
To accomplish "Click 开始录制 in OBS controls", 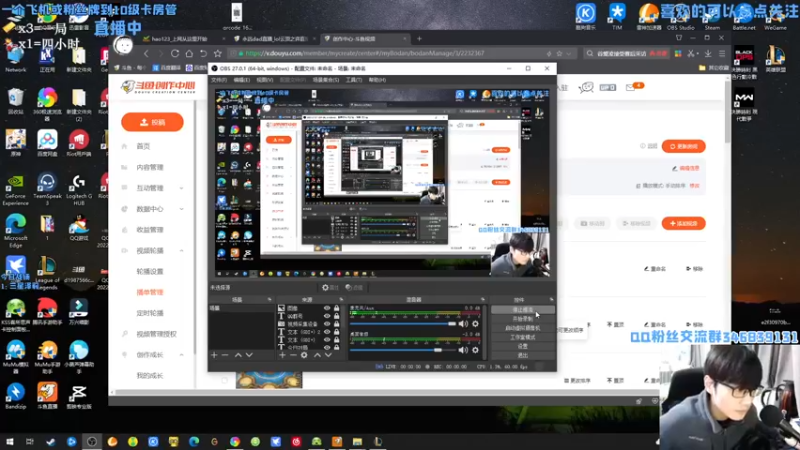I will [x=522, y=319].
